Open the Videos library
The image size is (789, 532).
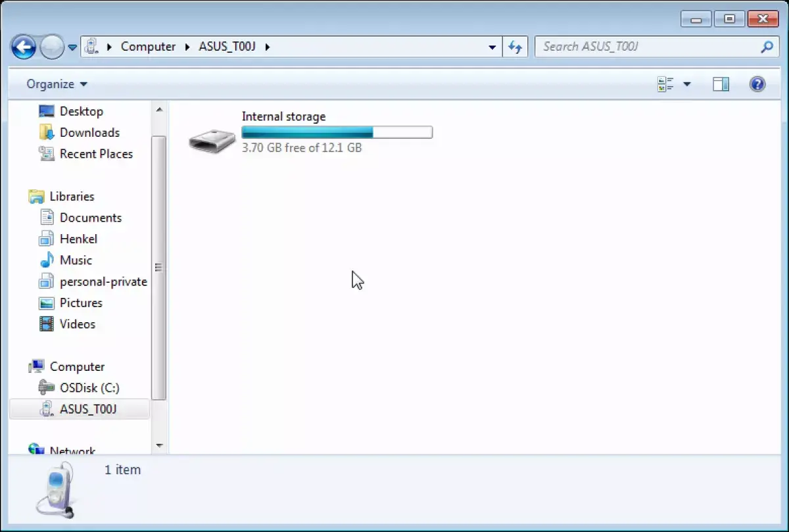click(x=78, y=324)
